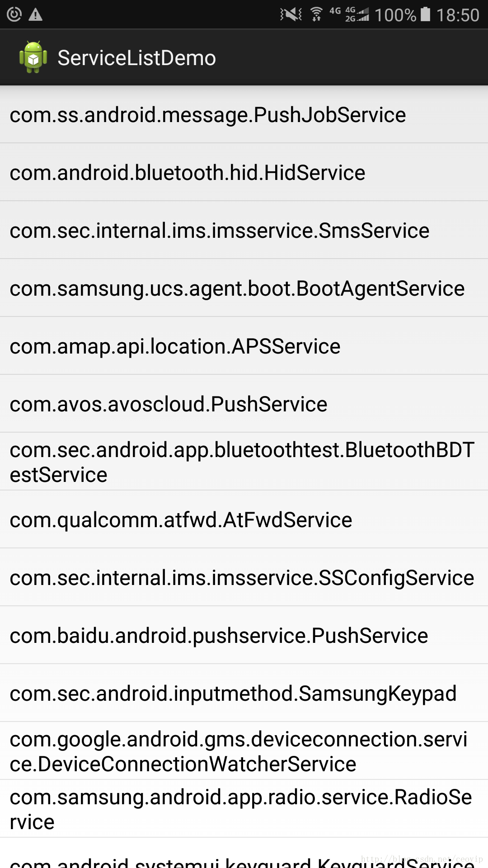Viewport: 488px width, 868px height.
Task: Open the imsservice.SmsService list row
Action: pyautogui.click(x=244, y=230)
